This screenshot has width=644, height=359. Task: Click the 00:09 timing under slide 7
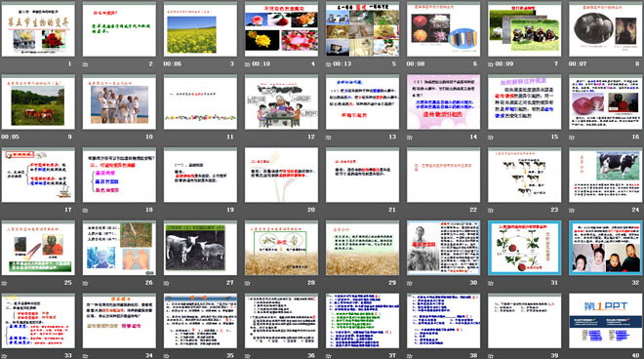tap(504, 64)
